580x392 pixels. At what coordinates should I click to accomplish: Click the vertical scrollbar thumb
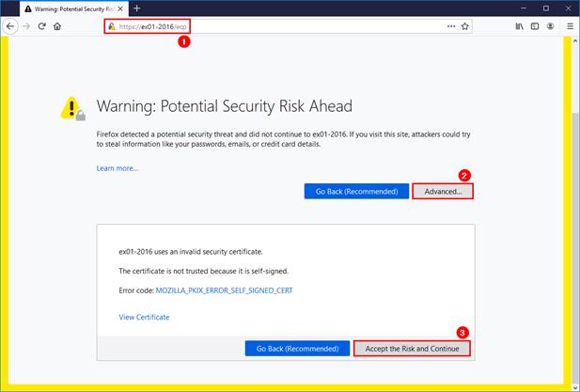(575, 246)
